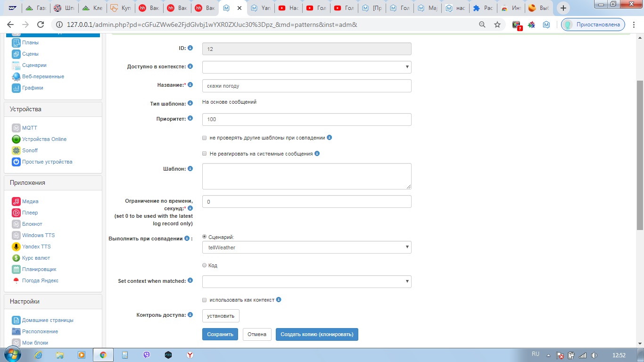The image size is (644, 362).
Task: Select the Веб-переменные globe icon
Action: pos(16,76)
